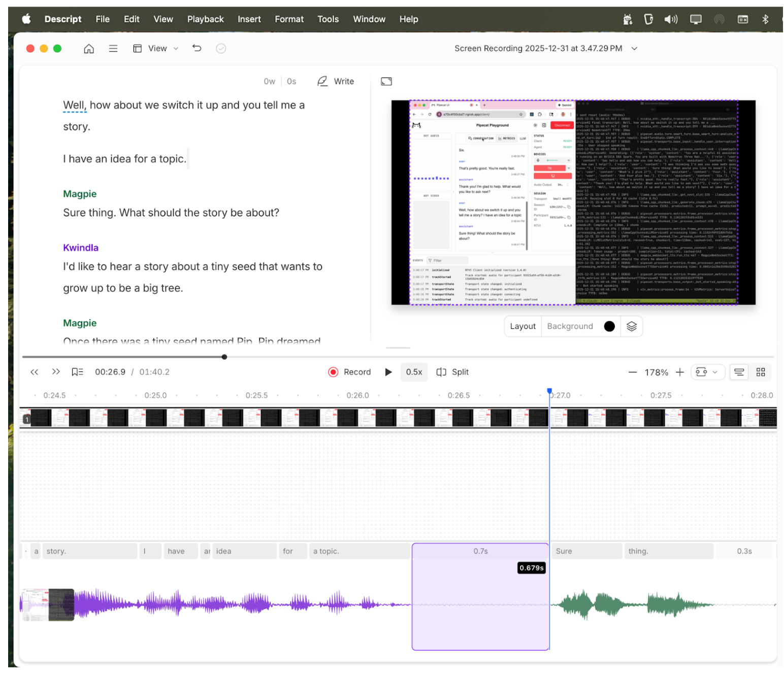Click the checkmark sync status icon
Viewport: 784px width, 678px height.
(x=221, y=49)
